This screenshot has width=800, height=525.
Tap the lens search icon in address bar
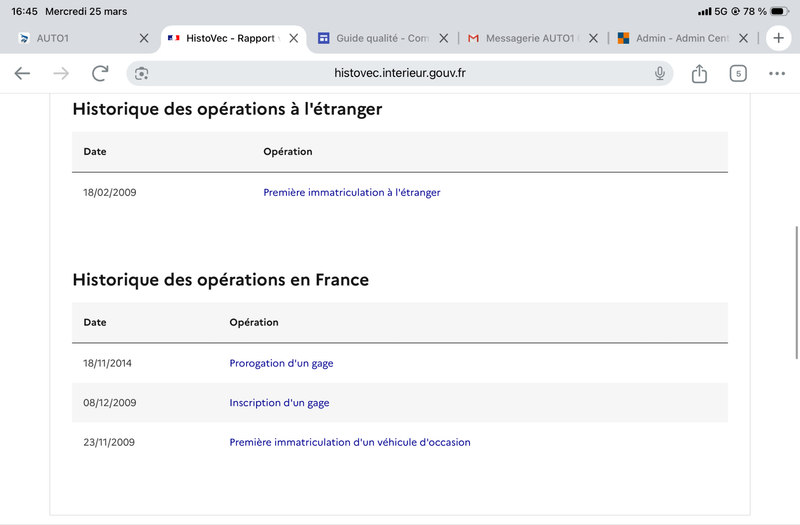[x=142, y=73]
